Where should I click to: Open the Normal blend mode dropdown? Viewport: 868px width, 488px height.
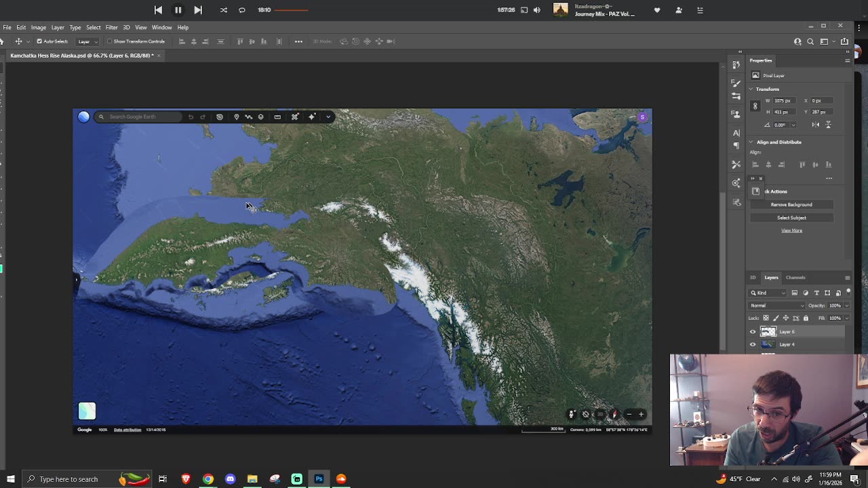[x=777, y=306]
